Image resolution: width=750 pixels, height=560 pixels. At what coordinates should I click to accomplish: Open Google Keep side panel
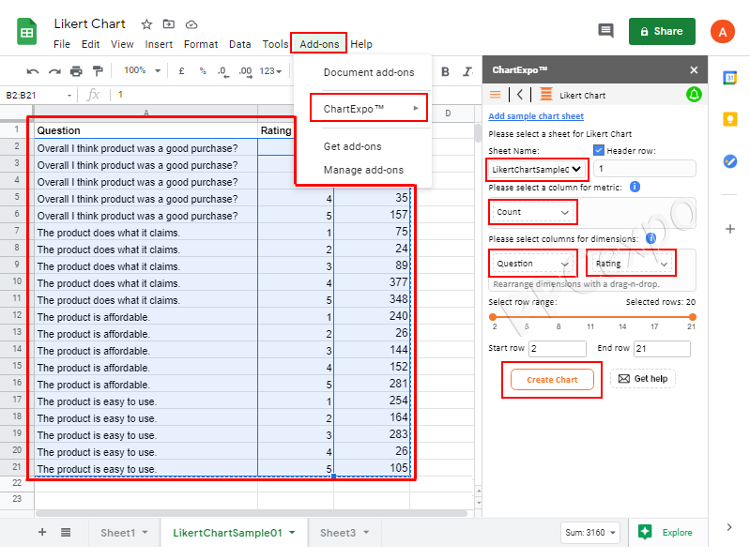pos(730,119)
